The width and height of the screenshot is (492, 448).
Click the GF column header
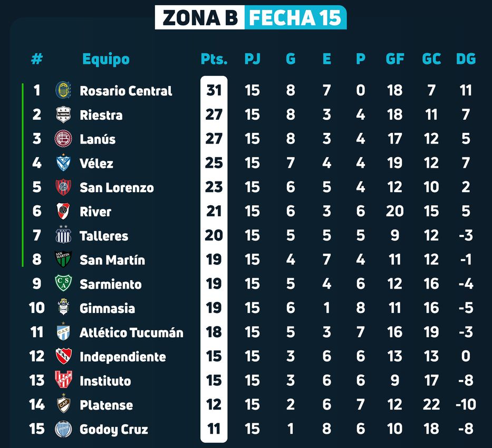395,59
